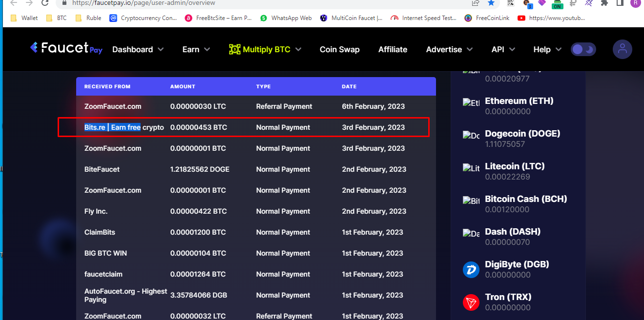Expand the API dropdown

(x=503, y=49)
